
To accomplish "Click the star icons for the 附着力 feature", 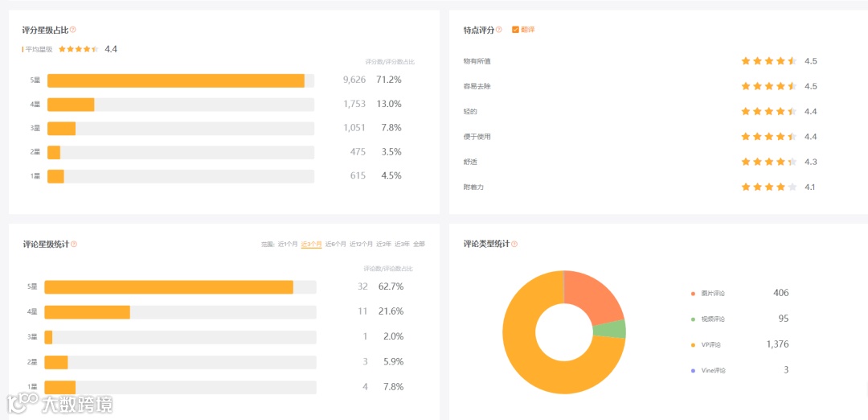I will [x=769, y=187].
